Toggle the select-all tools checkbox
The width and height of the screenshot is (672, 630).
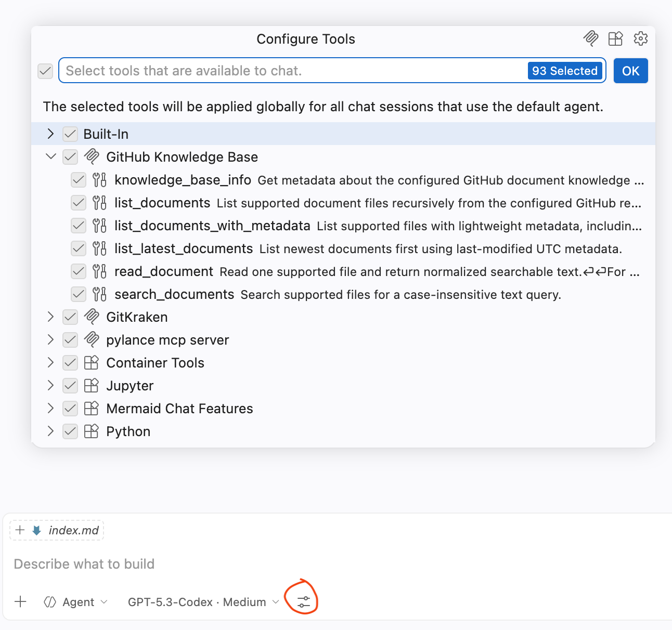pyautogui.click(x=45, y=71)
